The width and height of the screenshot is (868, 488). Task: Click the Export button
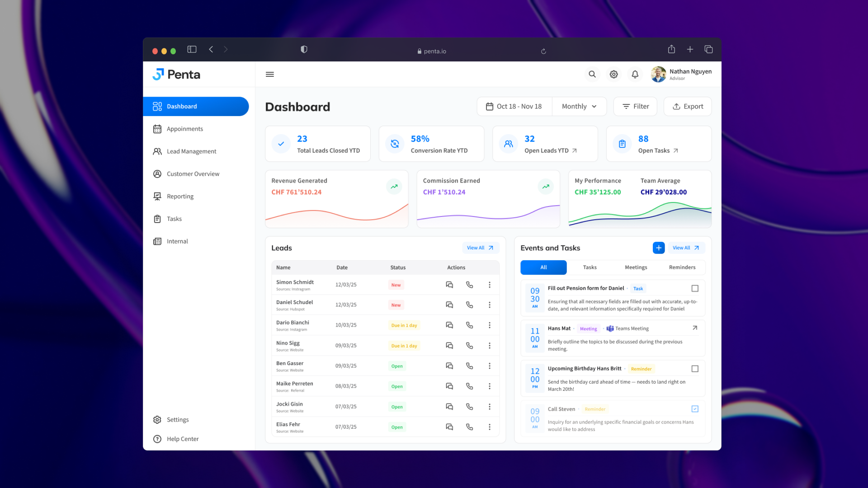click(x=687, y=106)
